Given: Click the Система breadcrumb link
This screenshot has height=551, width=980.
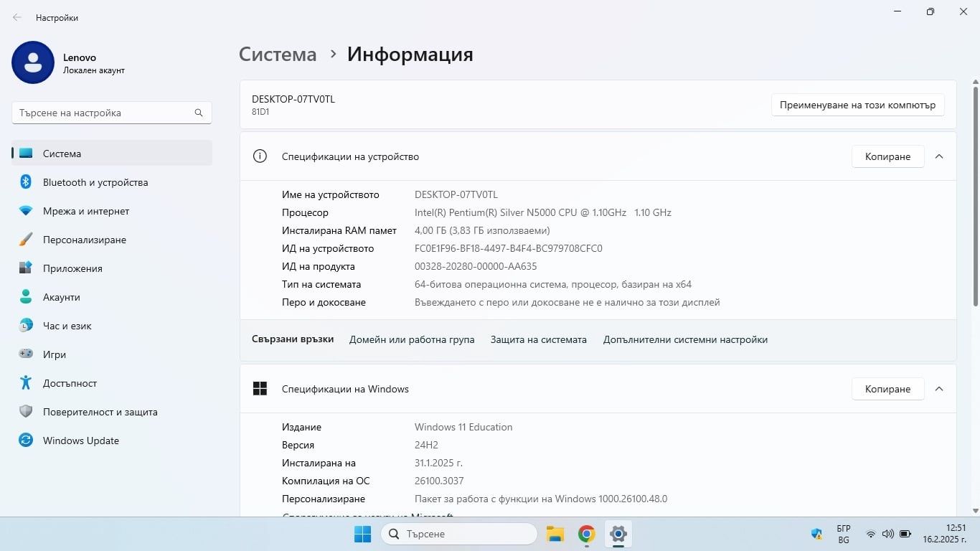Looking at the screenshot, I should pos(278,55).
